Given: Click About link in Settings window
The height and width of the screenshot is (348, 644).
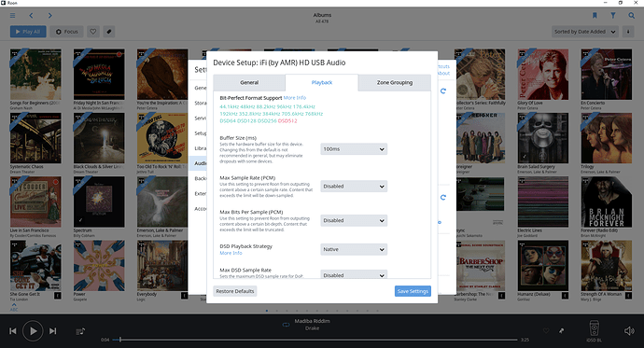Looking at the screenshot, I should tap(443, 73).
